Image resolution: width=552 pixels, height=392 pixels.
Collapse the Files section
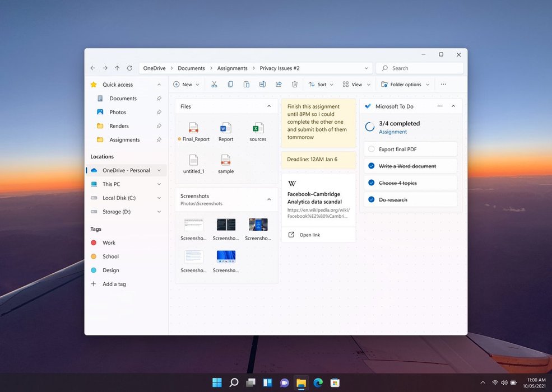269,106
